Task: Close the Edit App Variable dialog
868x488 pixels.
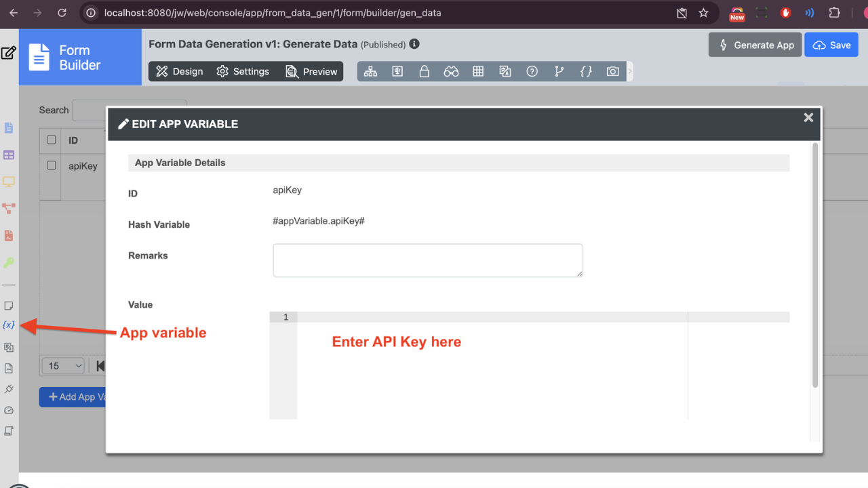Action: tap(808, 118)
